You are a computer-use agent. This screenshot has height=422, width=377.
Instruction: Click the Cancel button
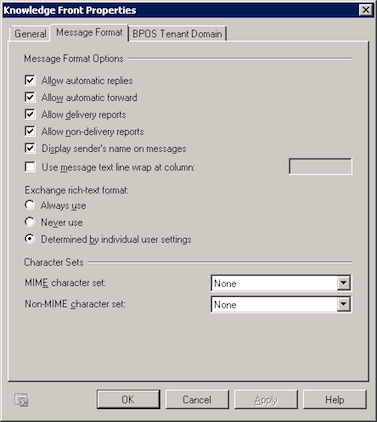[x=197, y=399]
